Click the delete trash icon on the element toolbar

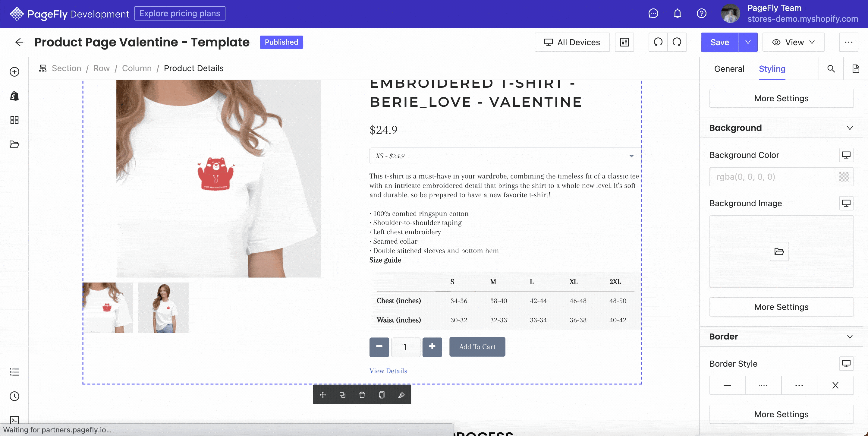(x=362, y=395)
